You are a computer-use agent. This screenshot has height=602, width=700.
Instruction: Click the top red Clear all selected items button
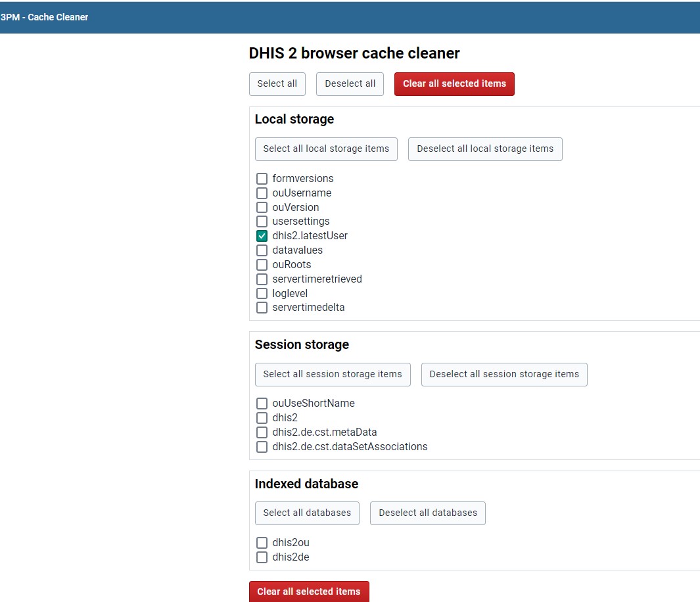454,84
